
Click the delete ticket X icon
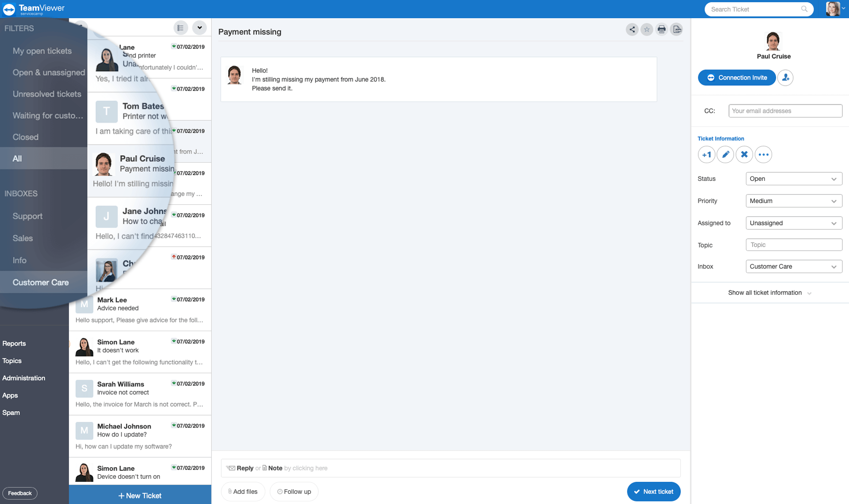(x=744, y=155)
